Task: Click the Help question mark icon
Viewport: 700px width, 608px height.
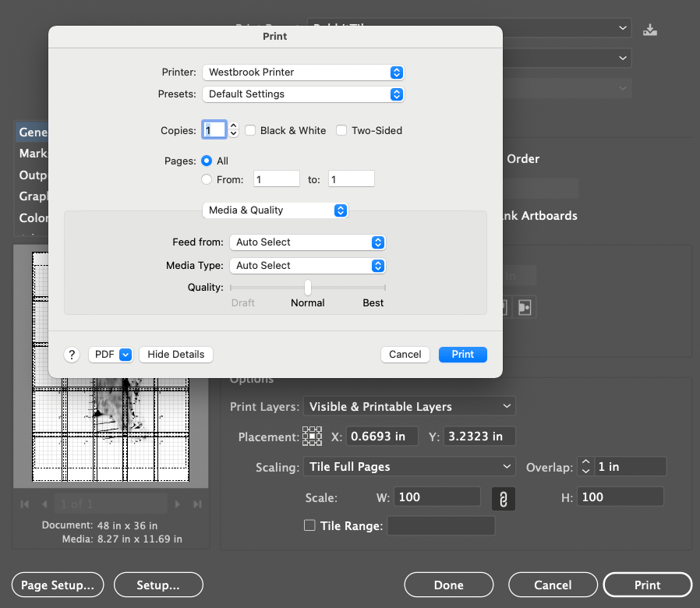Action: click(x=72, y=354)
